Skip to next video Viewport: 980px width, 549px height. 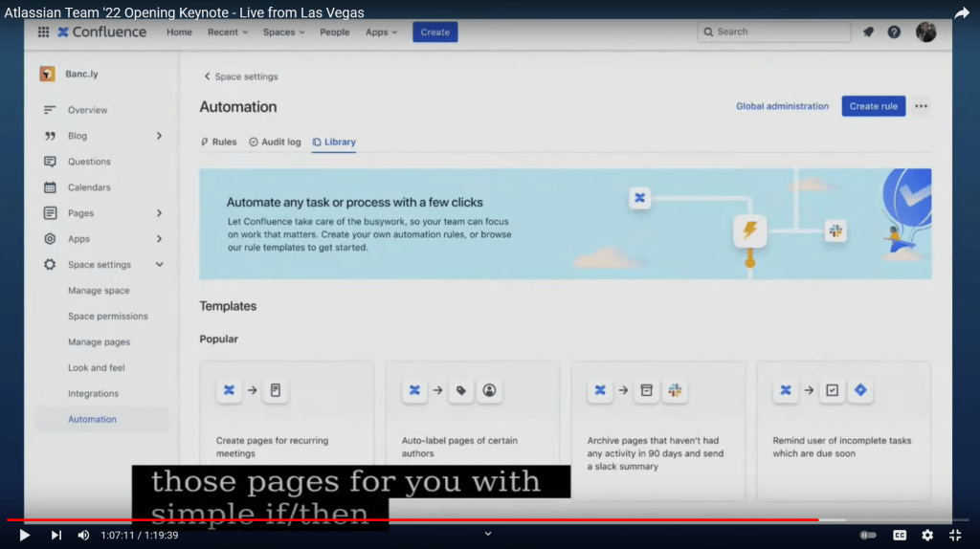click(56, 536)
